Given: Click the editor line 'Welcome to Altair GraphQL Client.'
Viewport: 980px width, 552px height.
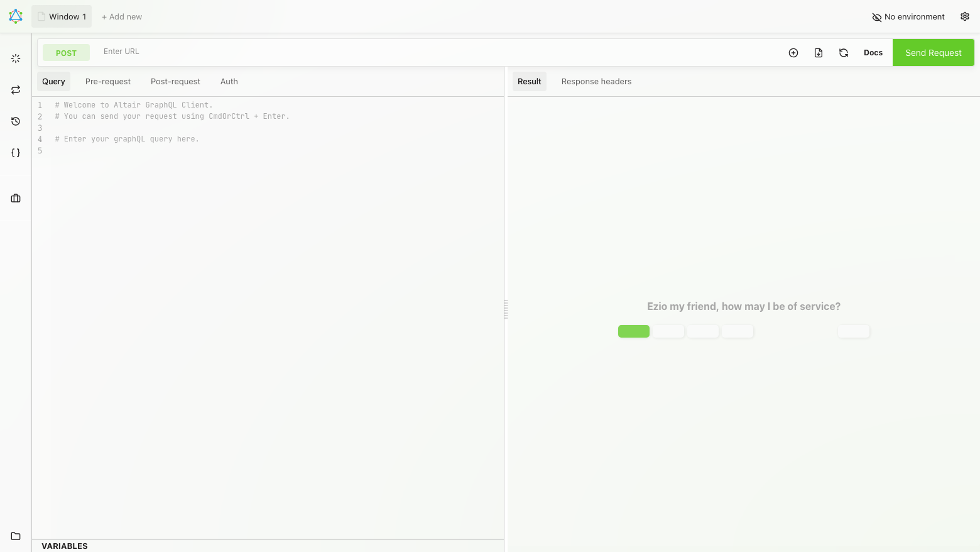Looking at the screenshot, I should pyautogui.click(x=134, y=105).
